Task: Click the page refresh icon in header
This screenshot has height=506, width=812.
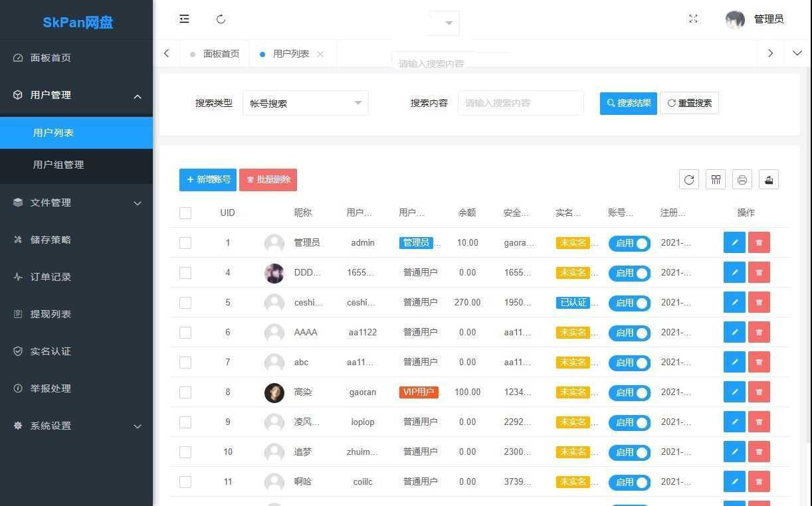Action: 221,19
